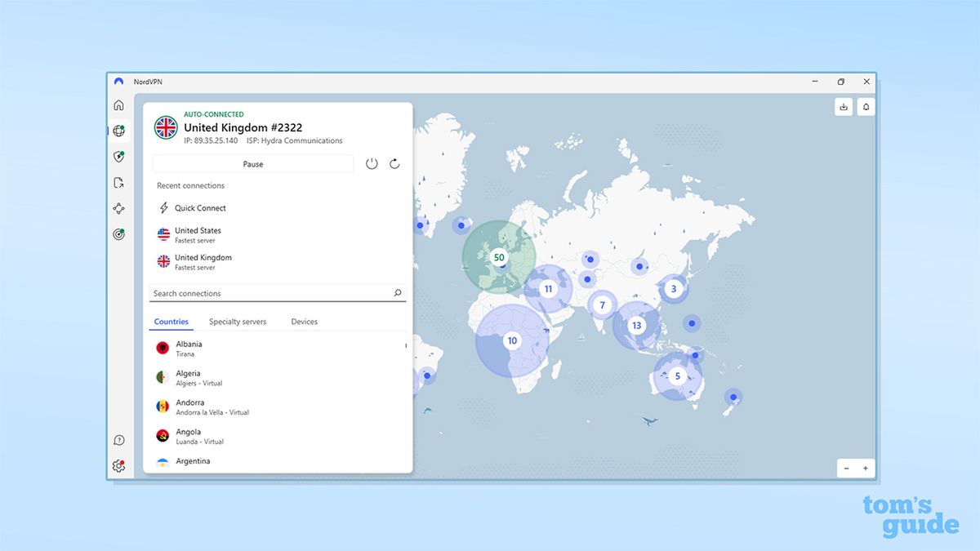
Task: Click the Africa cluster marked 10
Action: pos(512,340)
